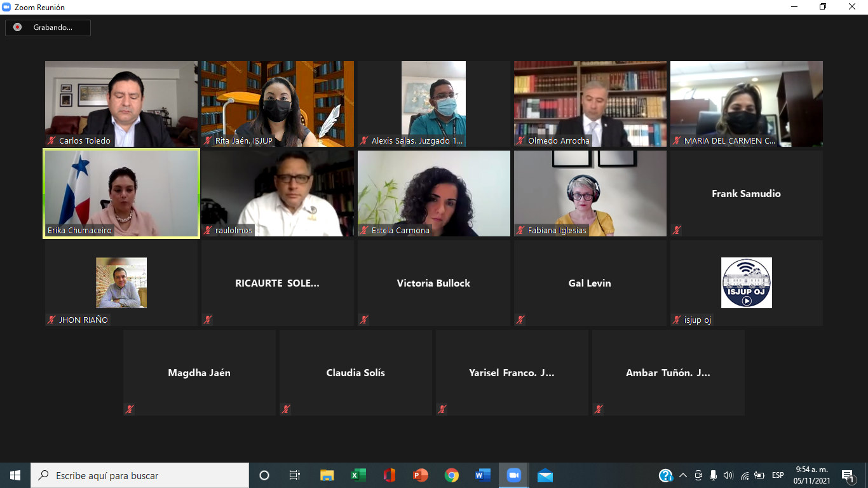Click the Gal Levin name text
The image size is (868, 488).
590,283
